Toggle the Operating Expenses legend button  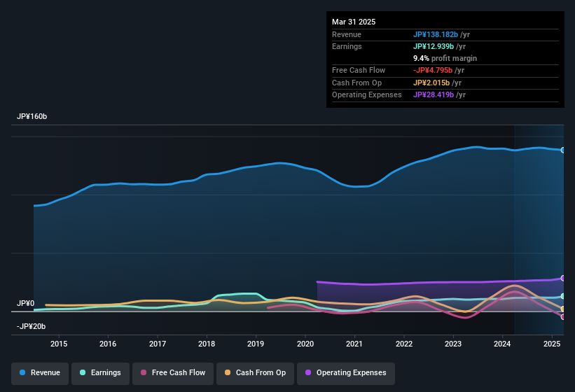click(x=346, y=373)
